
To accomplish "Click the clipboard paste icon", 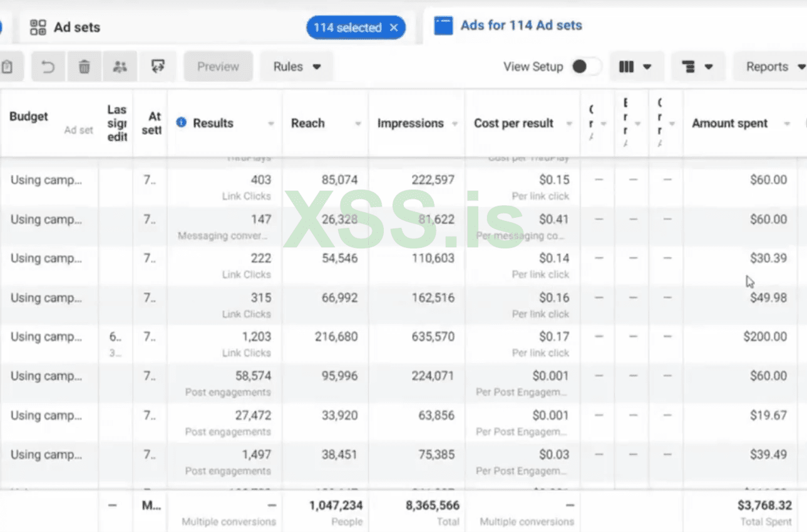I will point(8,67).
